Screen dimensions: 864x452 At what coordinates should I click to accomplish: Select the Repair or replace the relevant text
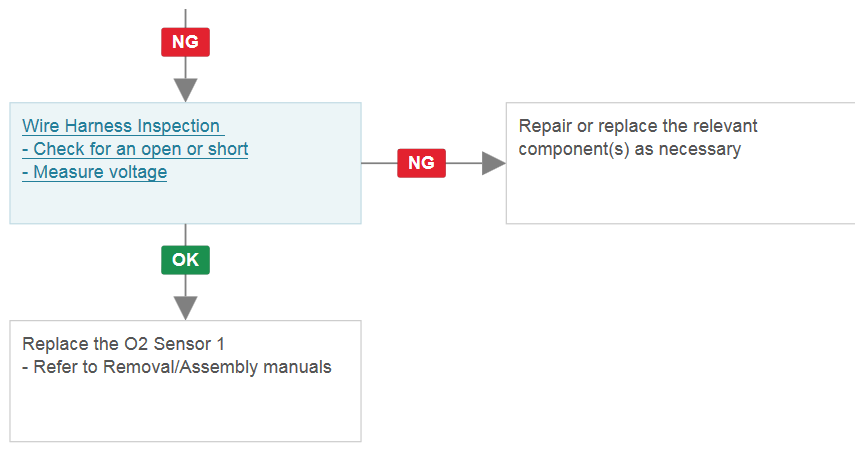(x=638, y=126)
